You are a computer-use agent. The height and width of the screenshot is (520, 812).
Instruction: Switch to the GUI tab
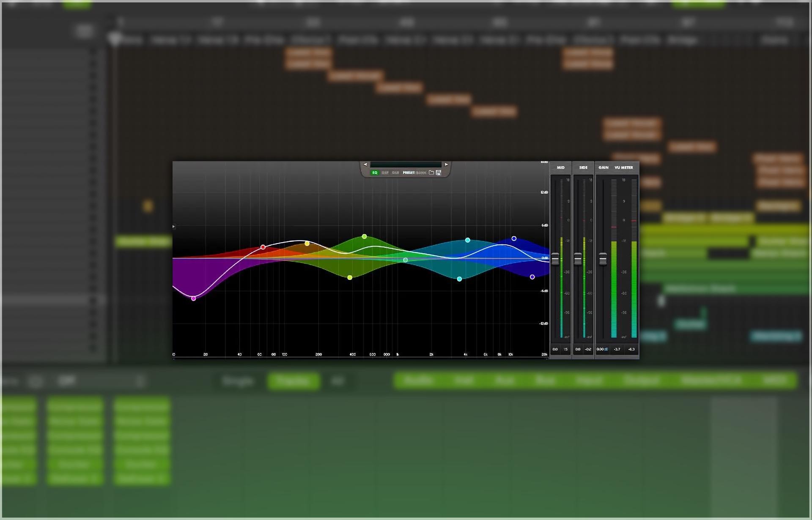[x=395, y=172]
